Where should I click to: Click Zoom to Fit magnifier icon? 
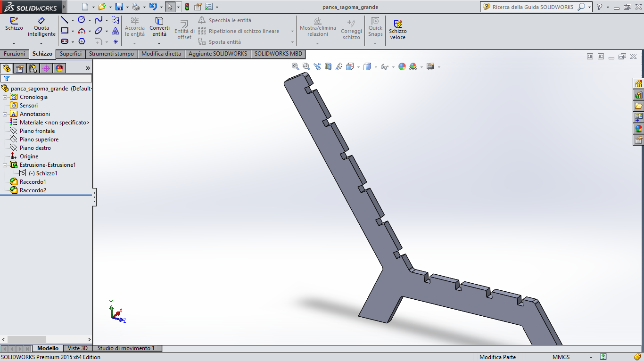(x=296, y=66)
